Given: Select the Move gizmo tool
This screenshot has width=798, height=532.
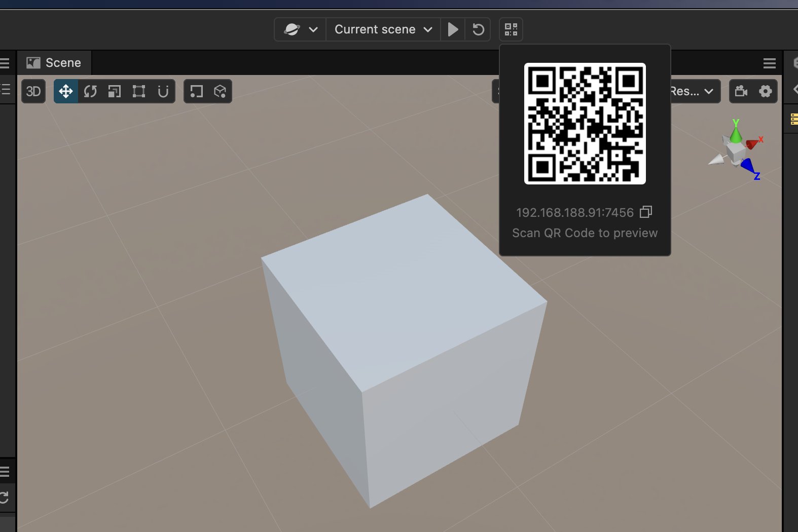Looking at the screenshot, I should [x=66, y=91].
